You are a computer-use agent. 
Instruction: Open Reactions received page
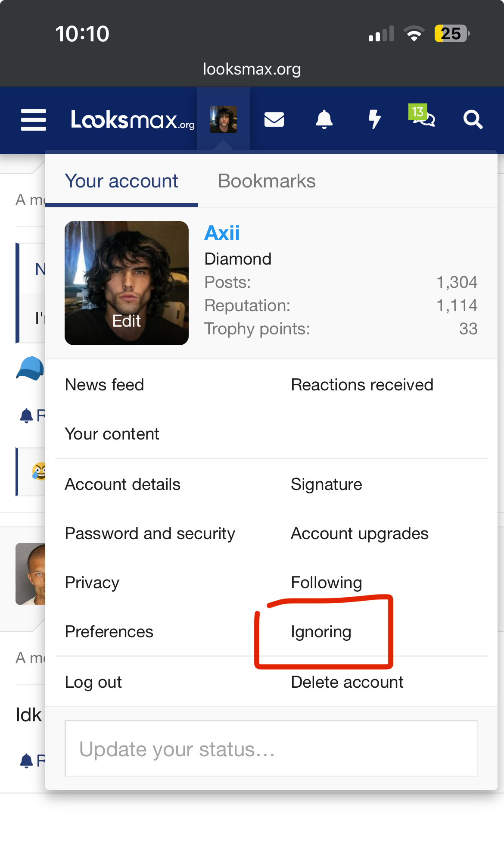[362, 385]
